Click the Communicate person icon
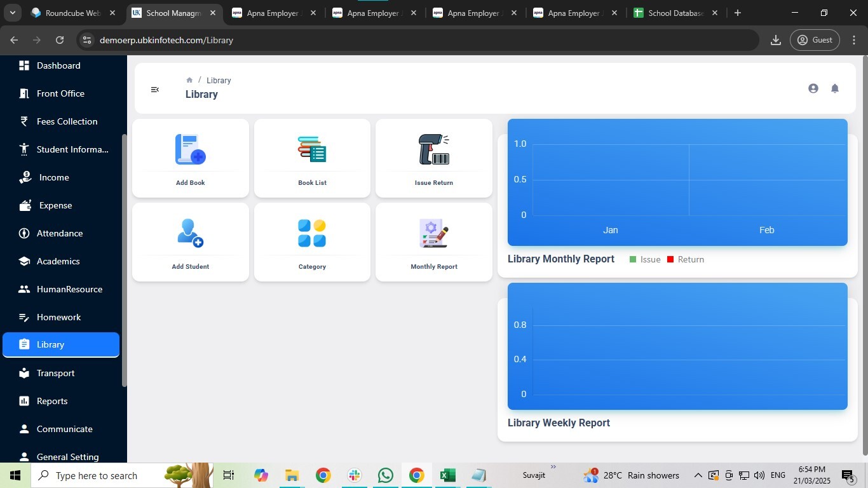Viewport: 868px width, 488px height. (24, 429)
